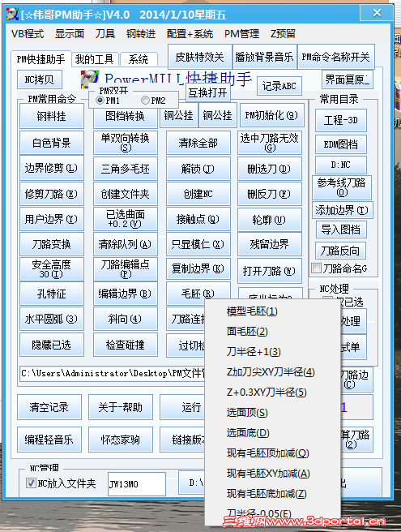Image resolution: width=401 pixels, height=532 pixels.
Task: Switch to the PM快捷助手 tab
Action: [x=41, y=60]
